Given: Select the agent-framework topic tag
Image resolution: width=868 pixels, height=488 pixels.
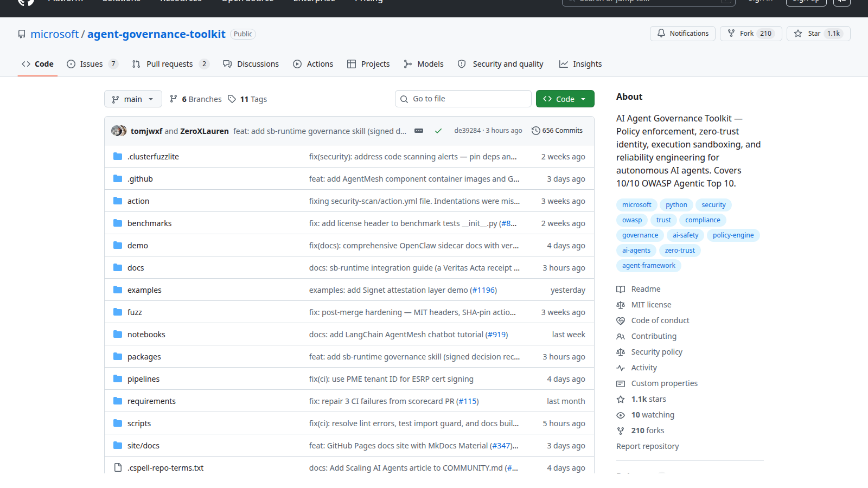Looking at the screenshot, I should [649, 266].
